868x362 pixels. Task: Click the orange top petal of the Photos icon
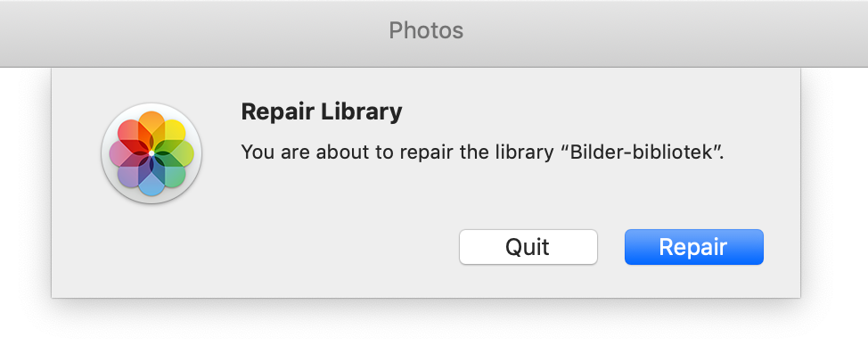[151, 125]
